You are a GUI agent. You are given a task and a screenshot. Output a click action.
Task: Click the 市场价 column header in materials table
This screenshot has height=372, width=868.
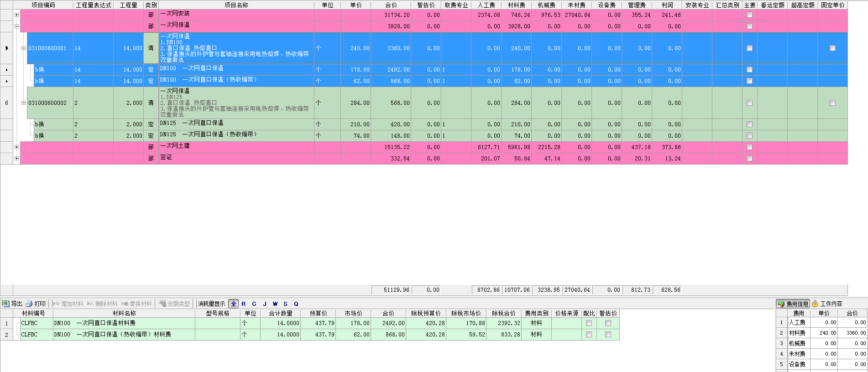(x=353, y=313)
